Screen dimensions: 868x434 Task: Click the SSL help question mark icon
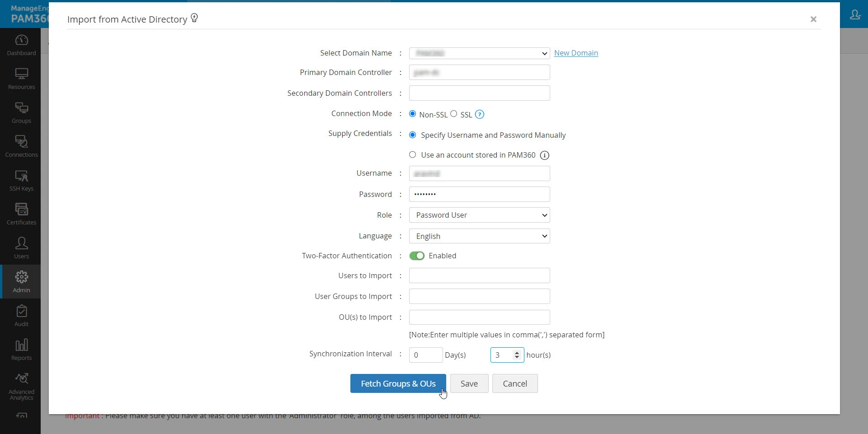coord(480,114)
